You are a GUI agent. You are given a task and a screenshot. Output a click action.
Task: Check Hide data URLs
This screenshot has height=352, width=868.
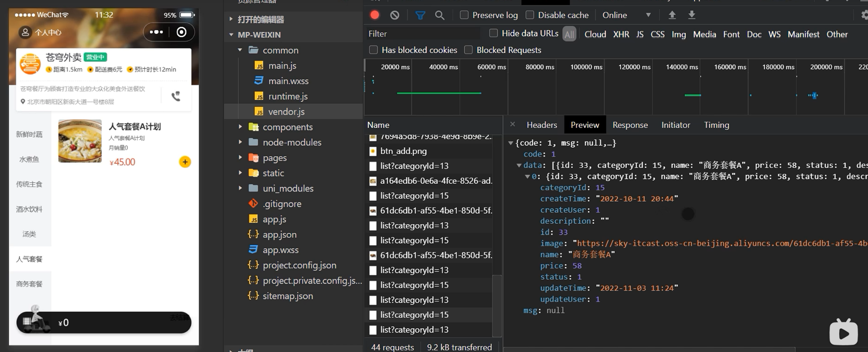[494, 33]
